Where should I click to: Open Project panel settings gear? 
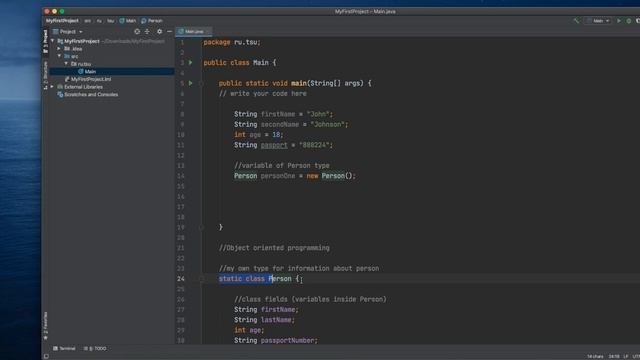[x=159, y=31]
